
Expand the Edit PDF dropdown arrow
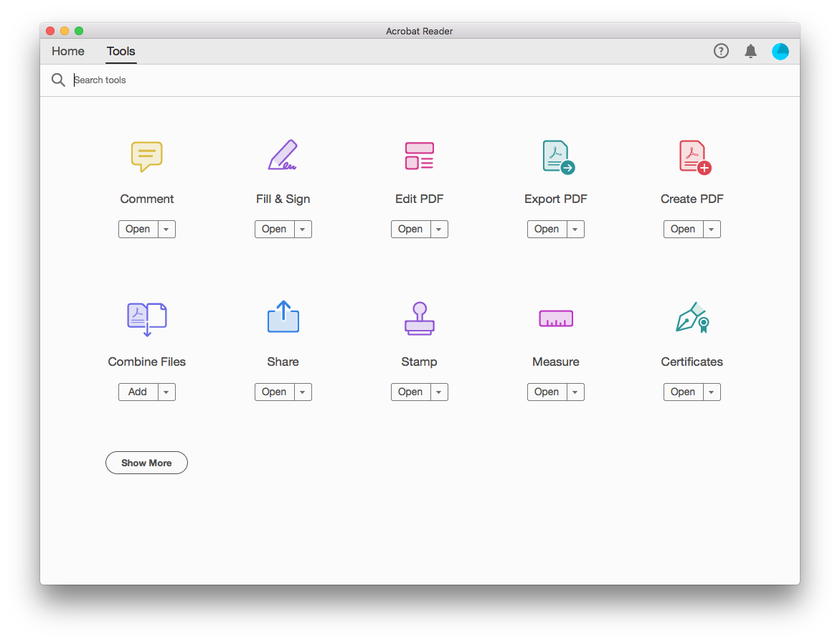439,230
